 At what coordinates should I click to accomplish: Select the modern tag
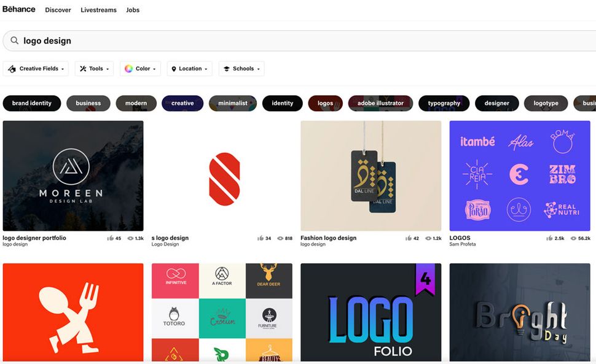tap(136, 103)
